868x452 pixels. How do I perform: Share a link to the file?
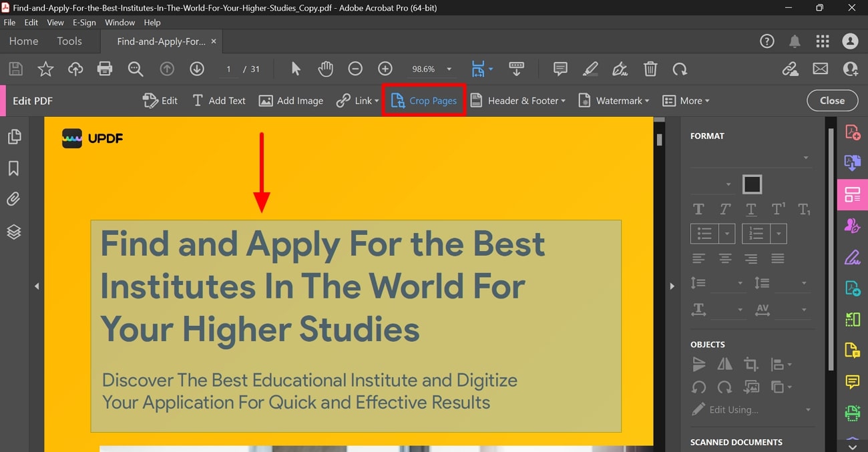click(x=791, y=69)
